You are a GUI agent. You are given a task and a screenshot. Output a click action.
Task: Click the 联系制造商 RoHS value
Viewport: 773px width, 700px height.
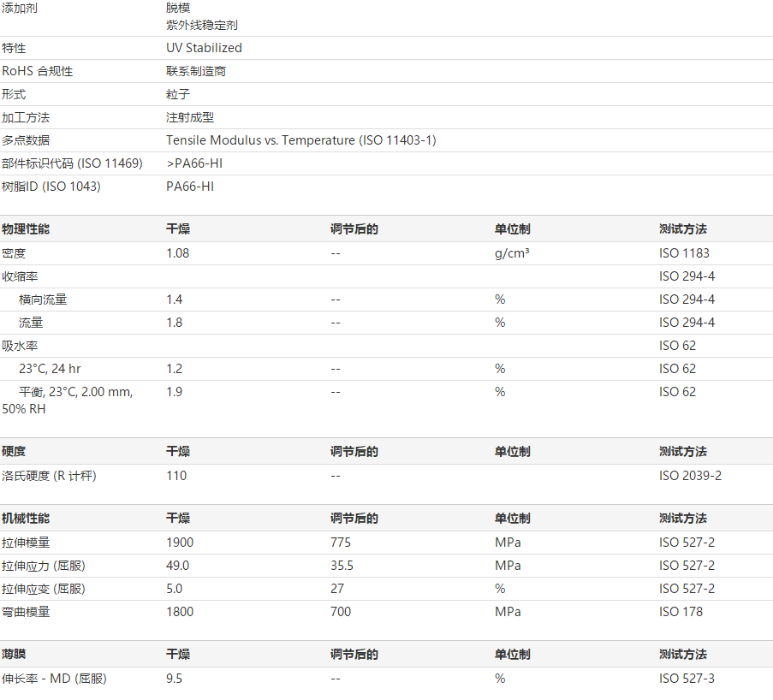tap(196, 71)
